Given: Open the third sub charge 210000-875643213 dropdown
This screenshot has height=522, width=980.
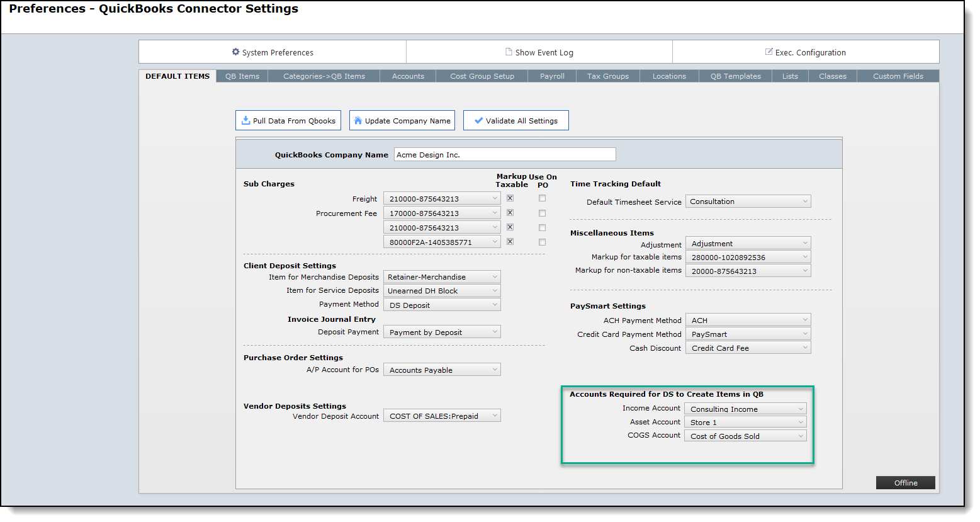Looking at the screenshot, I should point(442,227).
